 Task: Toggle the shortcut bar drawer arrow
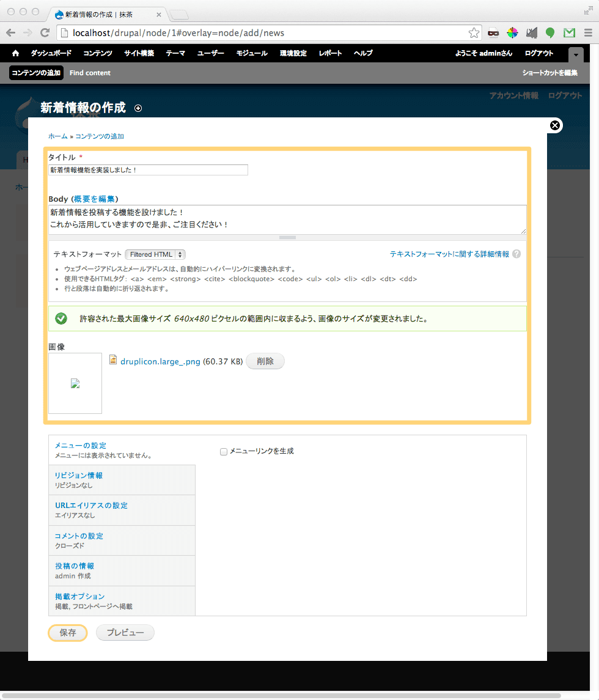tap(576, 55)
